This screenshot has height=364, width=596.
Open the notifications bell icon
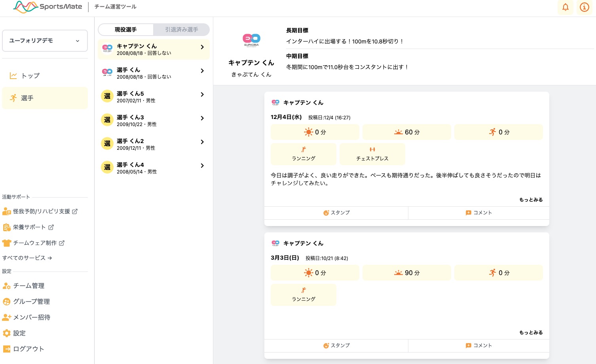pos(566,7)
